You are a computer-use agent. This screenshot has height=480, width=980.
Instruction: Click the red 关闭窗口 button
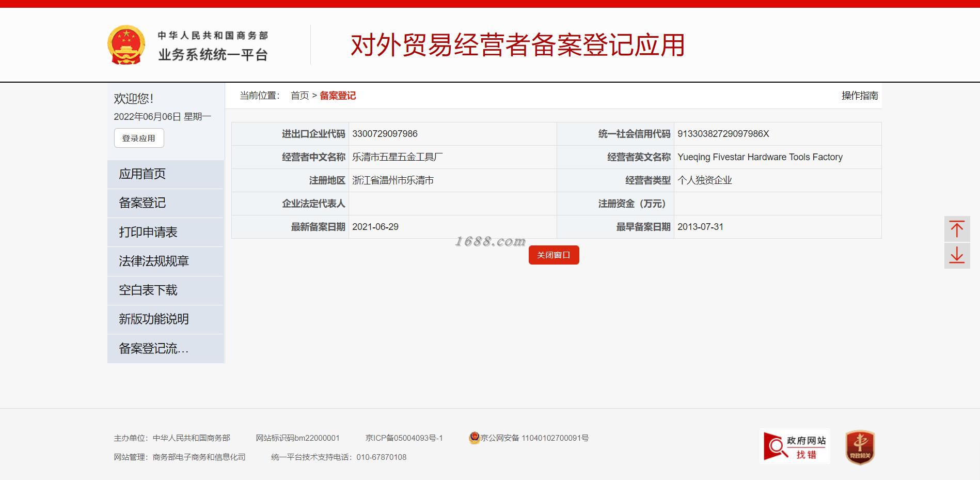(554, 255)
